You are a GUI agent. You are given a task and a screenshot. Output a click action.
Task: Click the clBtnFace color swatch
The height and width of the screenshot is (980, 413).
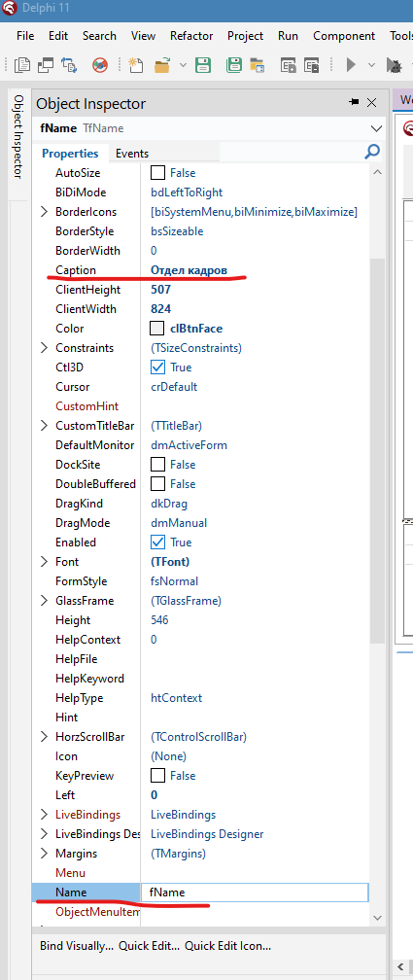[x=156, y=329]
